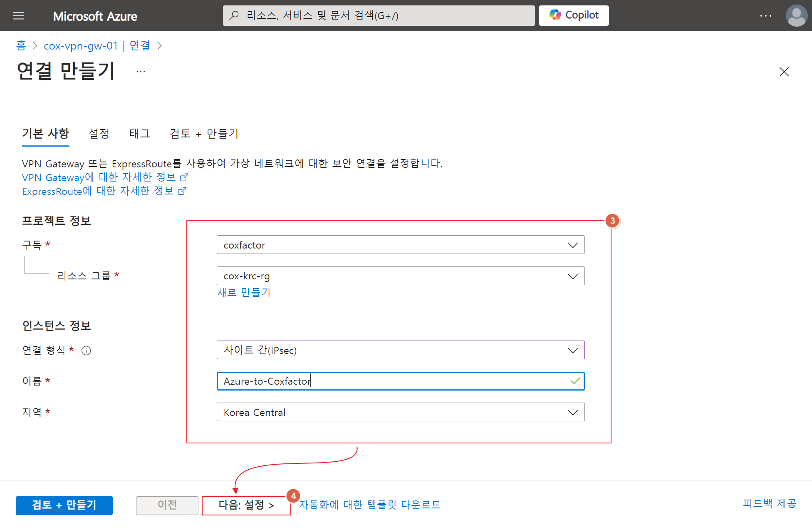The height and width of the screenshot is (530, 812).
Task: Open the hamburger portal menu
Action: (19, 16)
